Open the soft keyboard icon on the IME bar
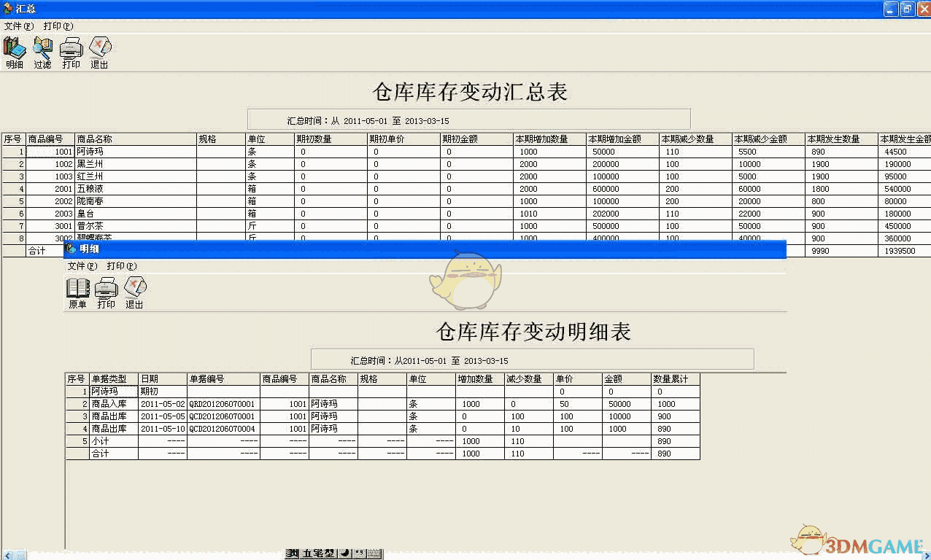931x560 pixels. [374, 554]
